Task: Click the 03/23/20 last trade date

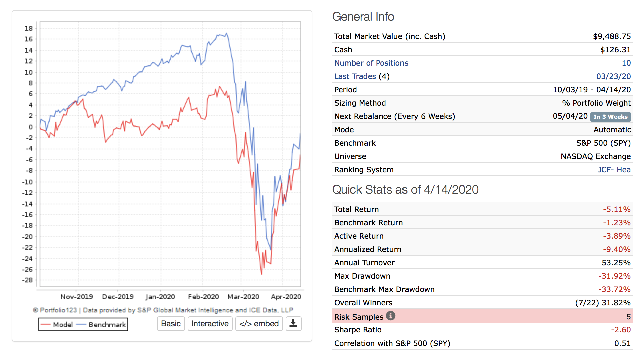Action: 613,76
